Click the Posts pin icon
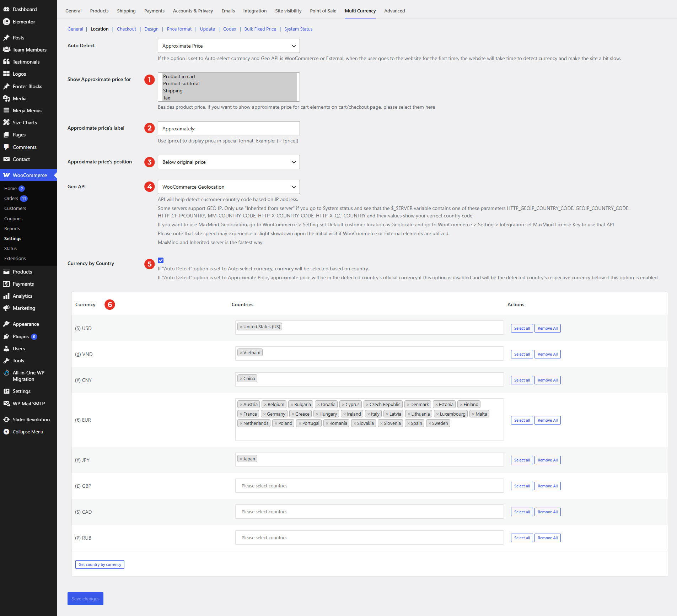This screenshot has width=677, height=616. pyautogui.click(x=6, y=38)
